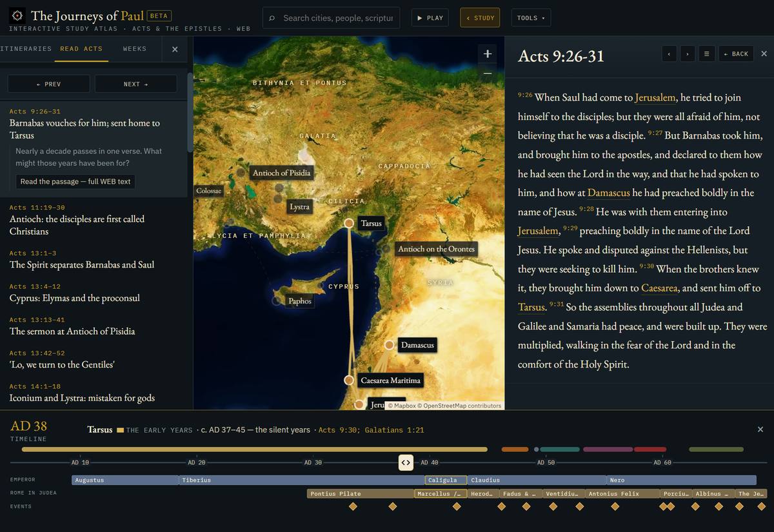The image size is (774, 532).
Task: Click the Damascus circle marker on map
Action: coord(390,345)
